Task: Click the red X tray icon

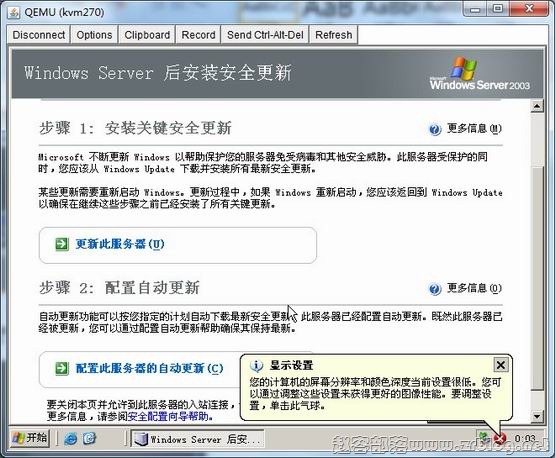Action: point(500,440)
